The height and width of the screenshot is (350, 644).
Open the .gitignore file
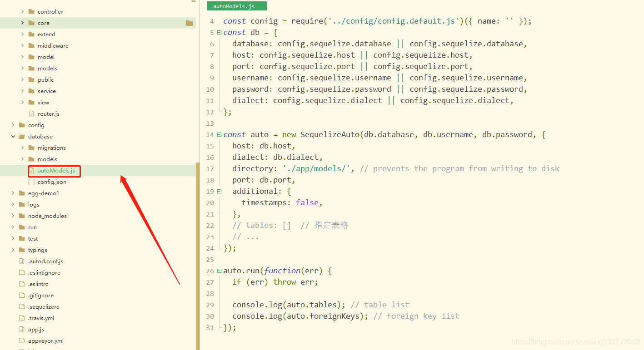[40, 295]
